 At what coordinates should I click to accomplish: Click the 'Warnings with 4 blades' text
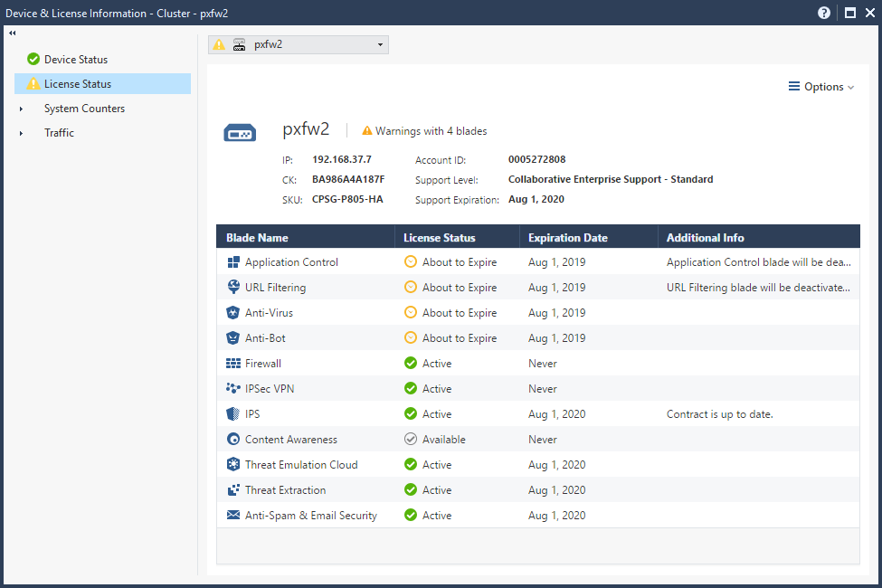[431, 131]
